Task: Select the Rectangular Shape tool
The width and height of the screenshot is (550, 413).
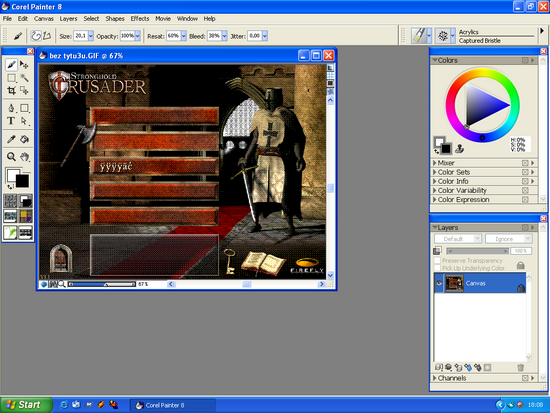Action: click(24, 108)
